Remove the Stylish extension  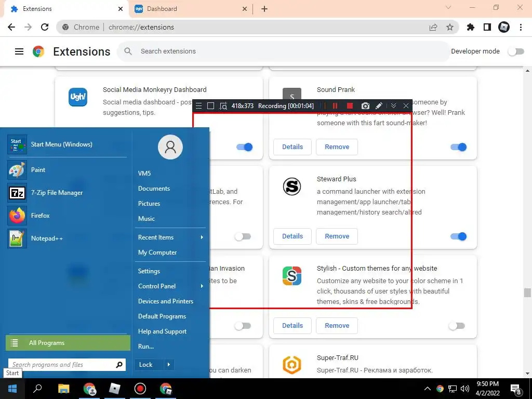tap(337, 325)
